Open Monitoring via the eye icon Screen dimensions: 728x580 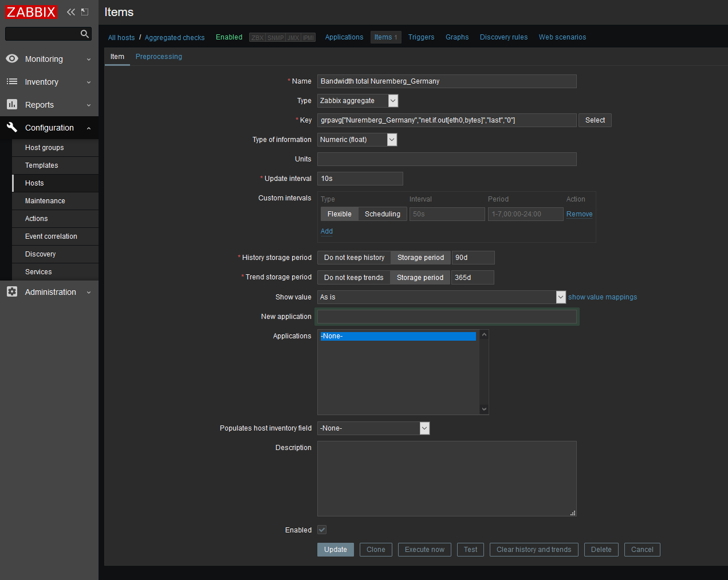click(x=12, y=59)
